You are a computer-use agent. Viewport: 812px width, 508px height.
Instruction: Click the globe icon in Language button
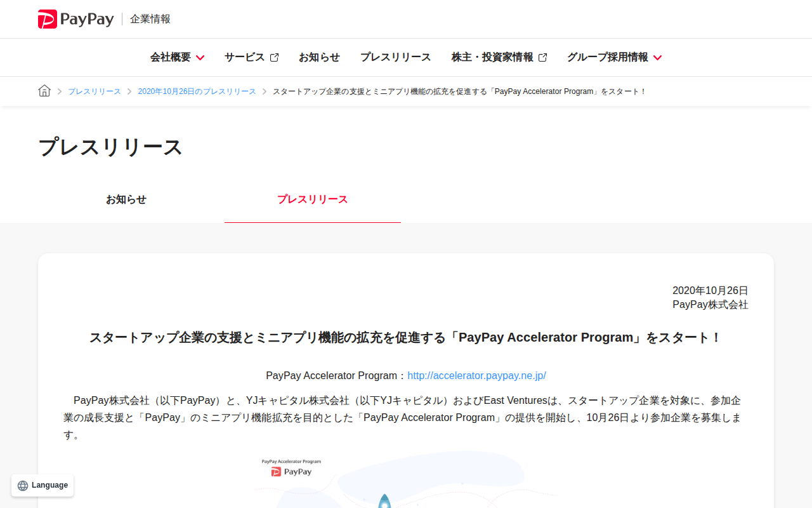click(x=23, y=485)
